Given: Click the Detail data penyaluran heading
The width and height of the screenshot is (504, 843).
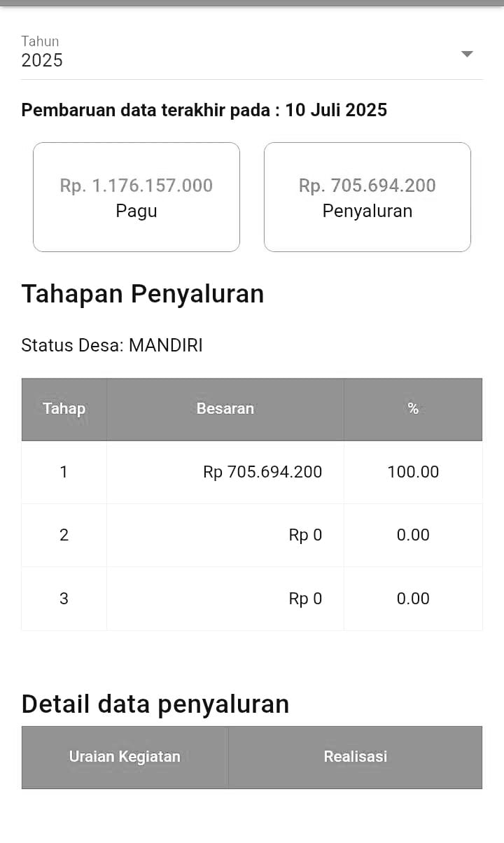Looking at the screenshot, I should pyautogui.click(x=155, y=704).
